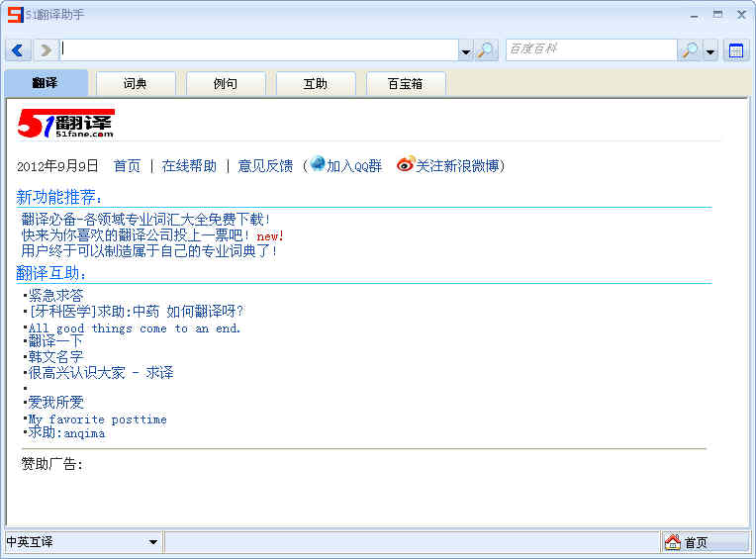Open the 中英互译 language combo box
Screen dimensions: 756x559
[82, 542]
